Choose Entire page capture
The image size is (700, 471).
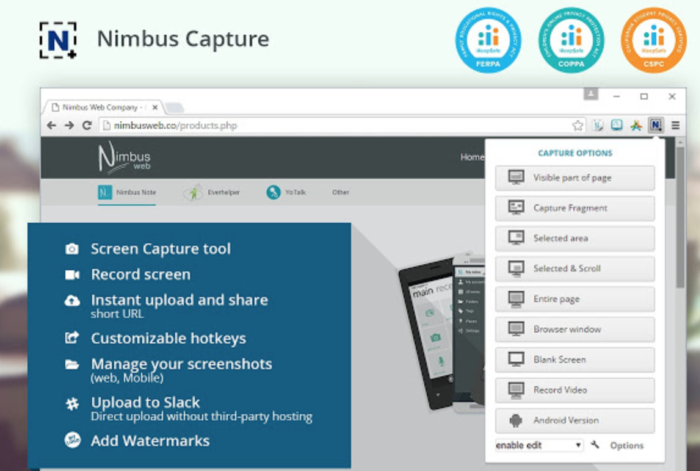click(x=575, y=299)
